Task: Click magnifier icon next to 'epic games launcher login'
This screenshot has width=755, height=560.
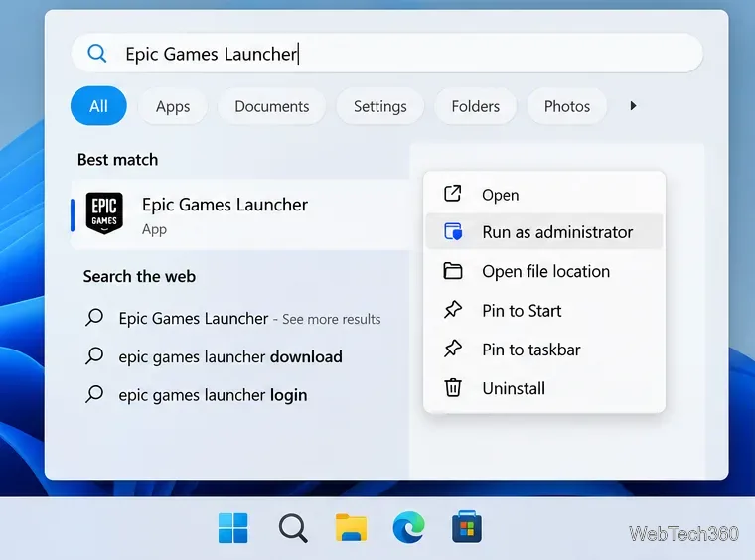Action: pos(94,394)
